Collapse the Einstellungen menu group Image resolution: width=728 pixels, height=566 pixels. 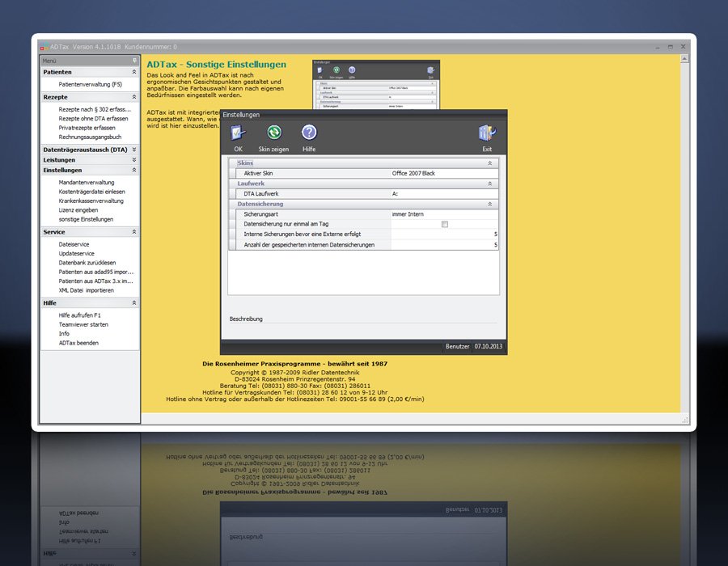(134, 170)
